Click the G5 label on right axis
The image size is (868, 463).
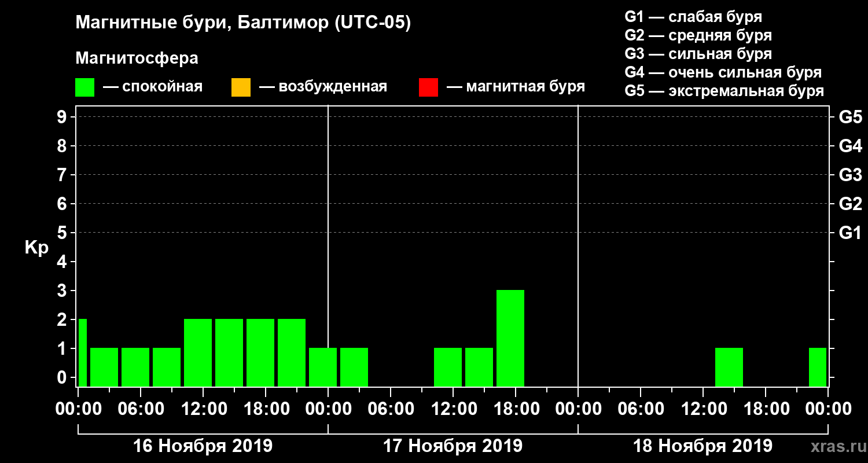[850, 117]
